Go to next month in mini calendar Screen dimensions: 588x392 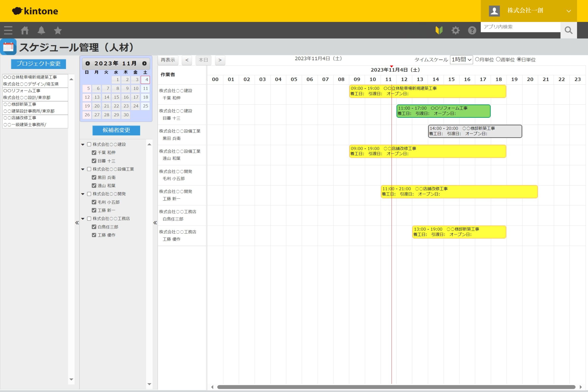tap(144, 64)
